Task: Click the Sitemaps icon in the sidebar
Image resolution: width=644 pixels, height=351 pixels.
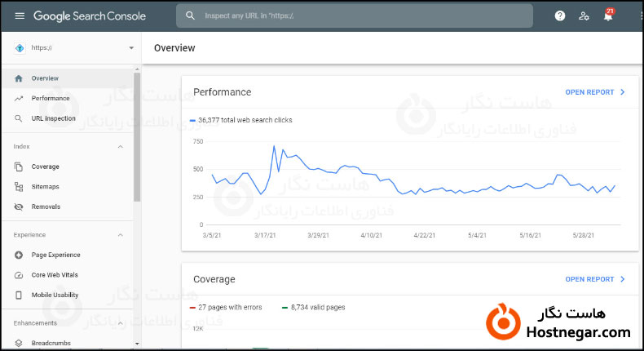Action: tap(19, 187)
